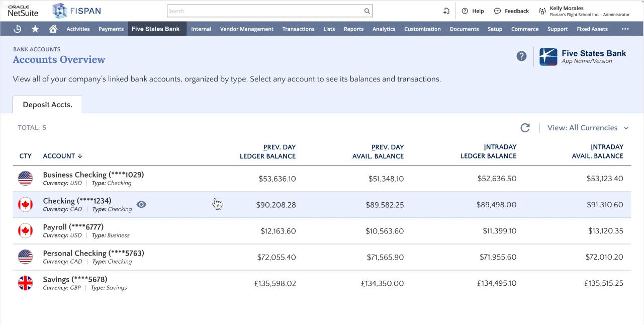
Task: Click the Accounts Overview heading
Action: pos(59,59)
